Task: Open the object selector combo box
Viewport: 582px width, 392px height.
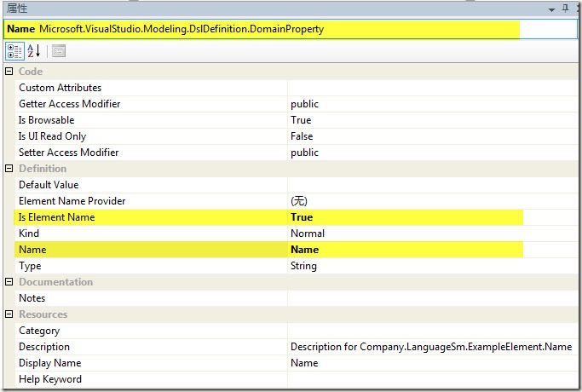Action: pos(291,29)
